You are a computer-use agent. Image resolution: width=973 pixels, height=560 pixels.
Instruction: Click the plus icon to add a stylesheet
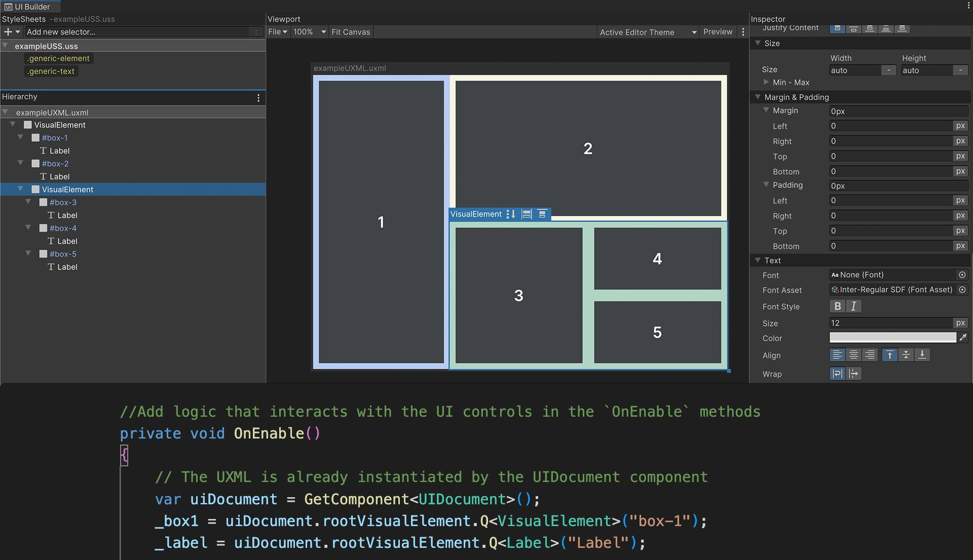pos(8,32)
